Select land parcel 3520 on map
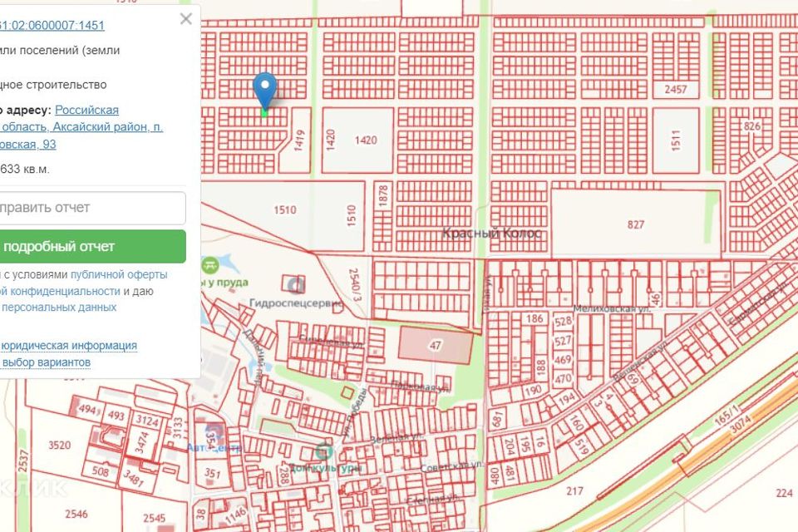Image resolution: width=798 pixels, height=532 pixels. 60,445
